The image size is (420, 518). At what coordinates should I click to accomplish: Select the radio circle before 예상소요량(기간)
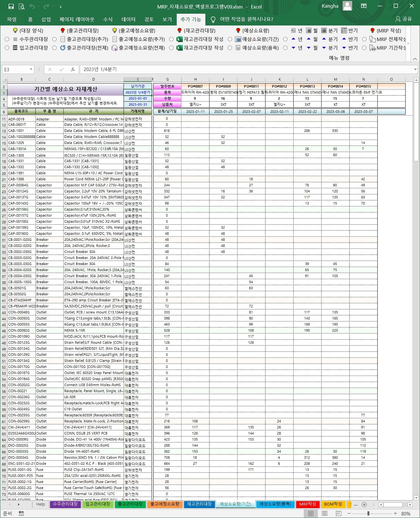click(x=230, y=39)
